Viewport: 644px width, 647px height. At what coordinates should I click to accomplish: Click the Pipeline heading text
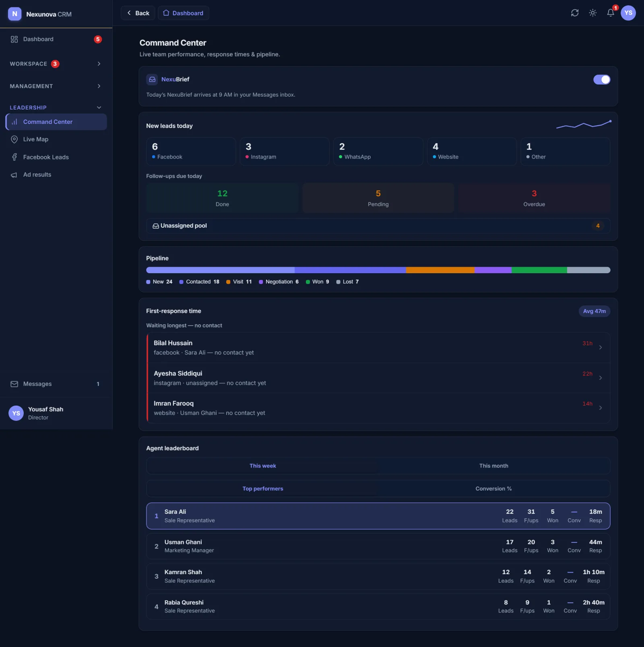tap(157, 258)
